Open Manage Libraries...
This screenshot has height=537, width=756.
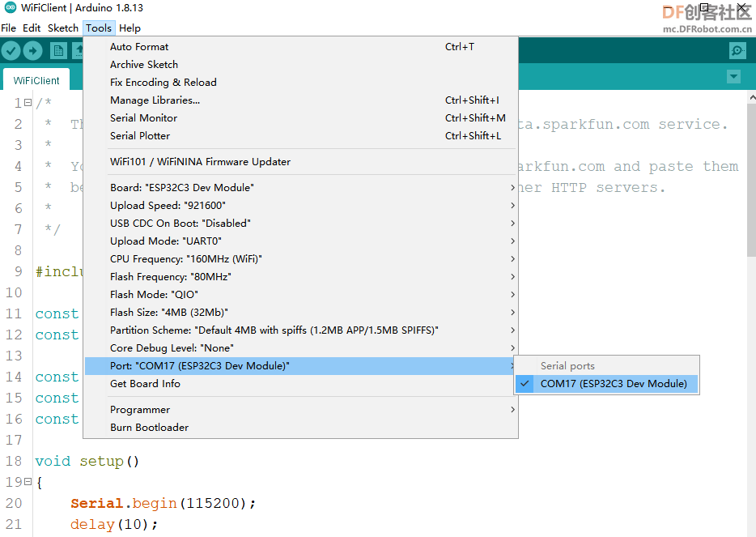[300, 100]
